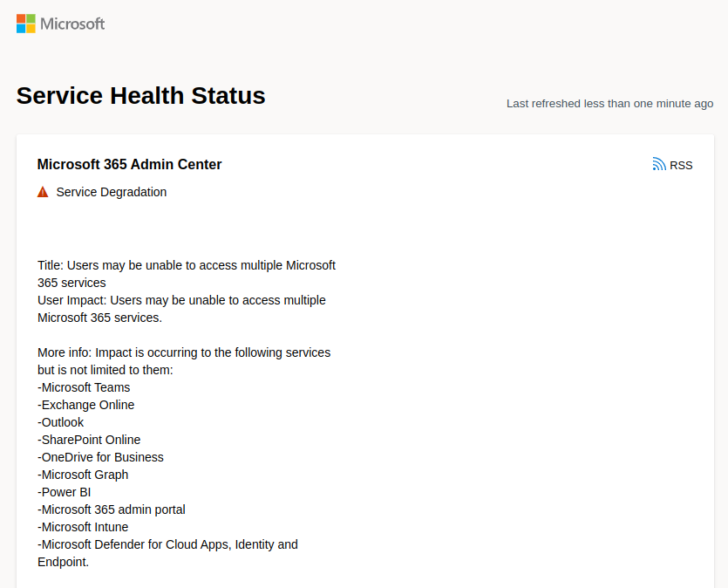Image resolution: width=728 pixels, height=588 pixels.
Task: Click the Microsoft four-square logo
Action: (x=26, y=24)
